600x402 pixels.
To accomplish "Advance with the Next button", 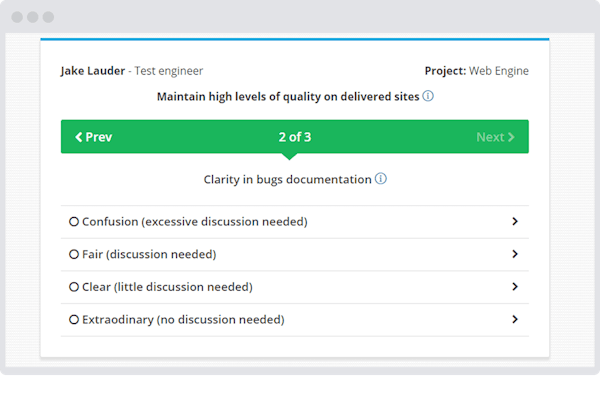I will coord(495,137).
